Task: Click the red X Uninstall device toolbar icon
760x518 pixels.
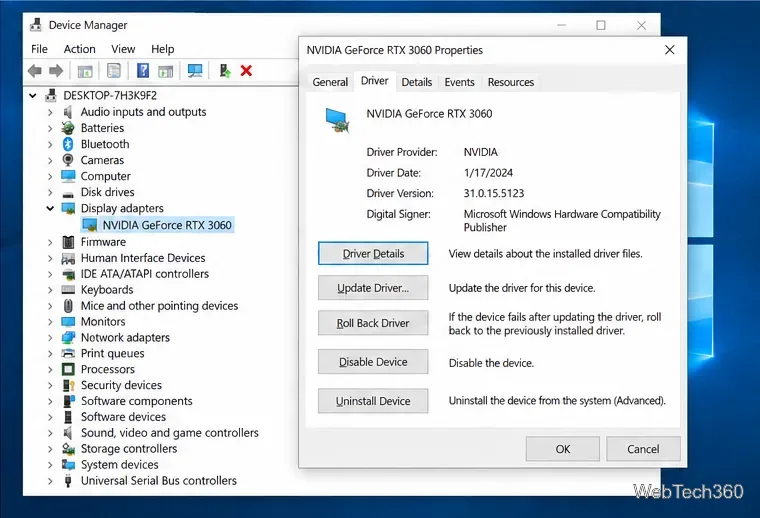Action: (246, 71)
